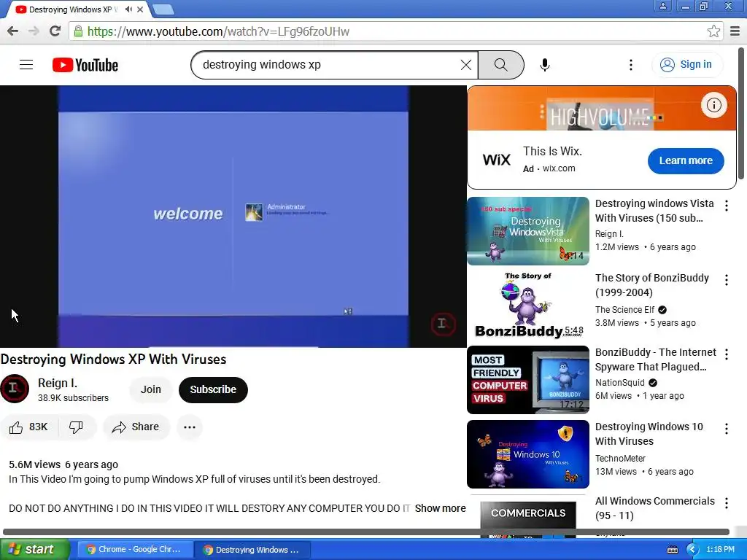Join the Reign I. channel
This screenshot has width=747, height=560.
150,389
